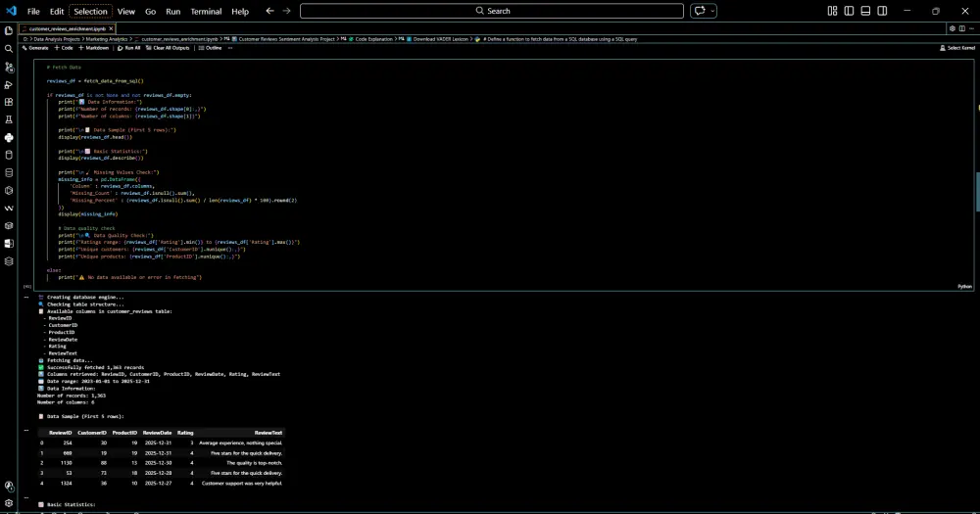980x514 pixels.
Task: Click the Accounts icon in activity bar
Action: coord(9,486)
